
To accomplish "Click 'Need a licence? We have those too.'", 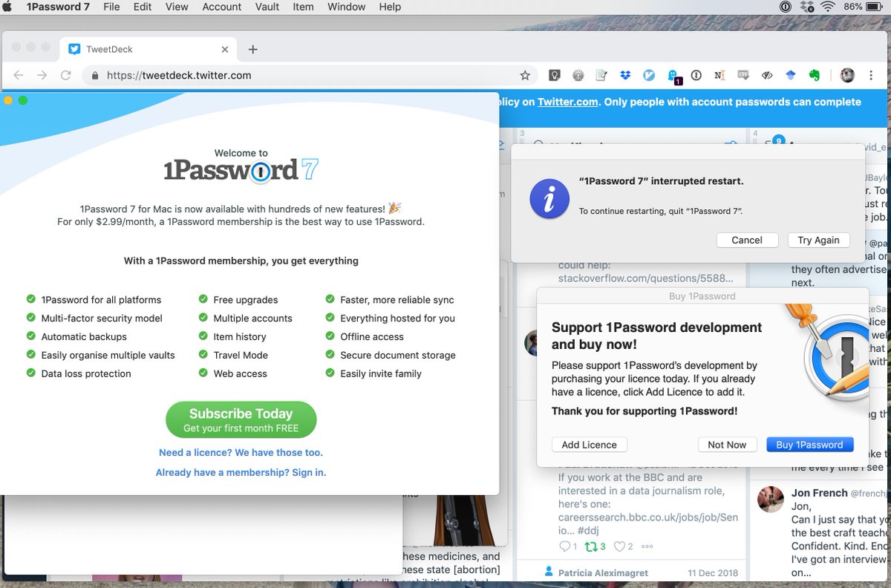I will [241, 452].
